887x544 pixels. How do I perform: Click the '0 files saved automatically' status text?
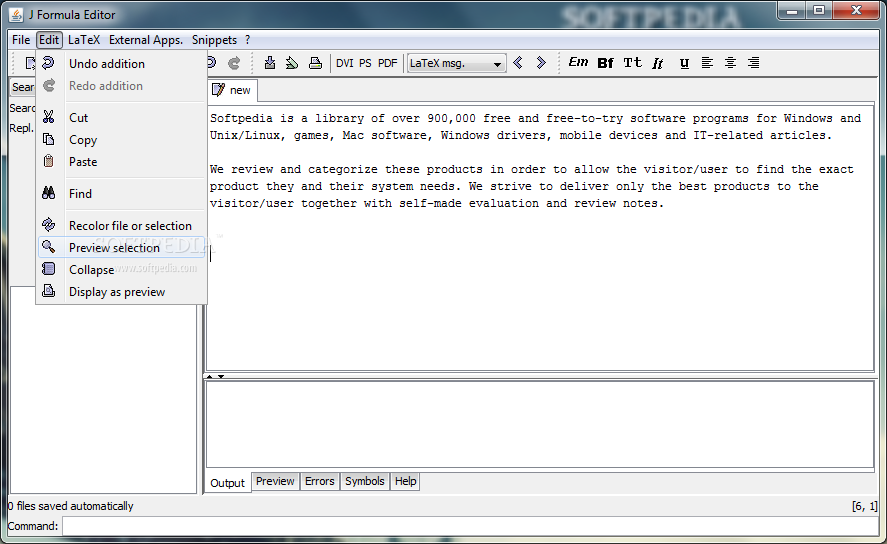pyautogui.click(x=71, y=506)
